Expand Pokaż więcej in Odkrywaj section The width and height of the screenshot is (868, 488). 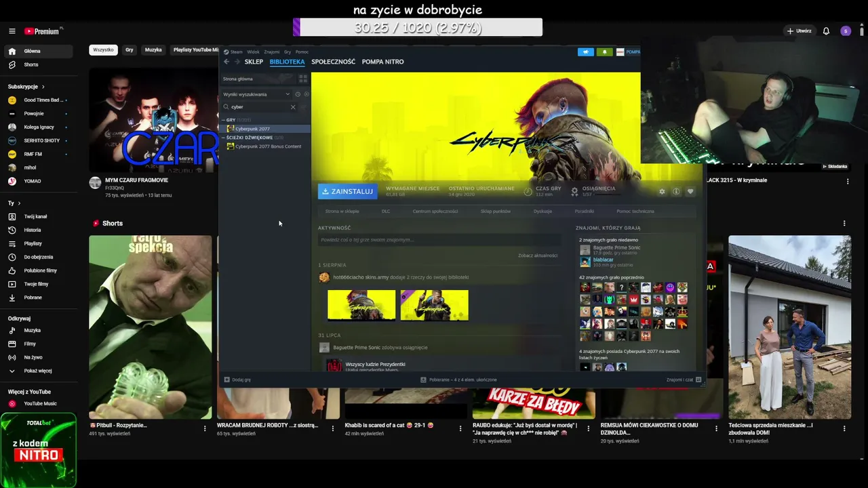[38, 371]
